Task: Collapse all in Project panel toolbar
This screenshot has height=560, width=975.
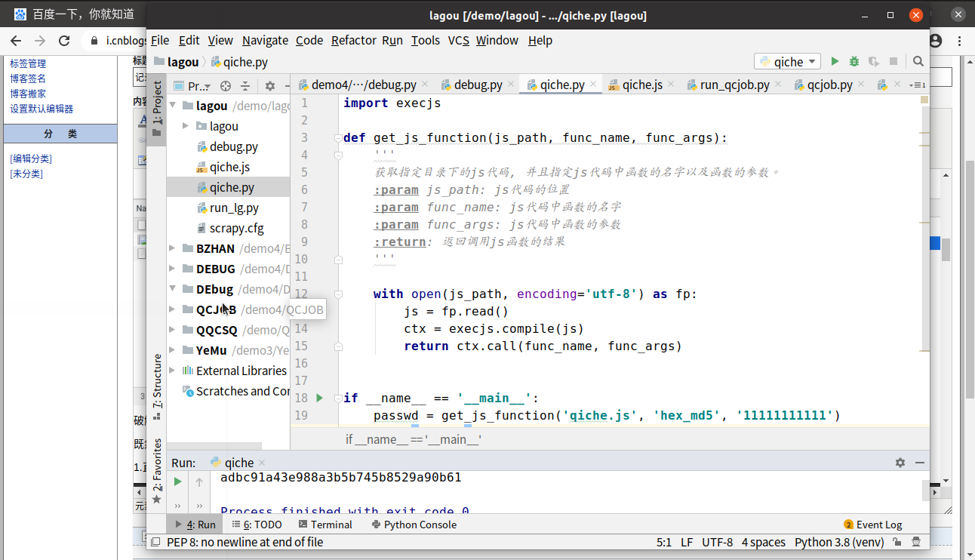Action: click(x=245, y=86)
